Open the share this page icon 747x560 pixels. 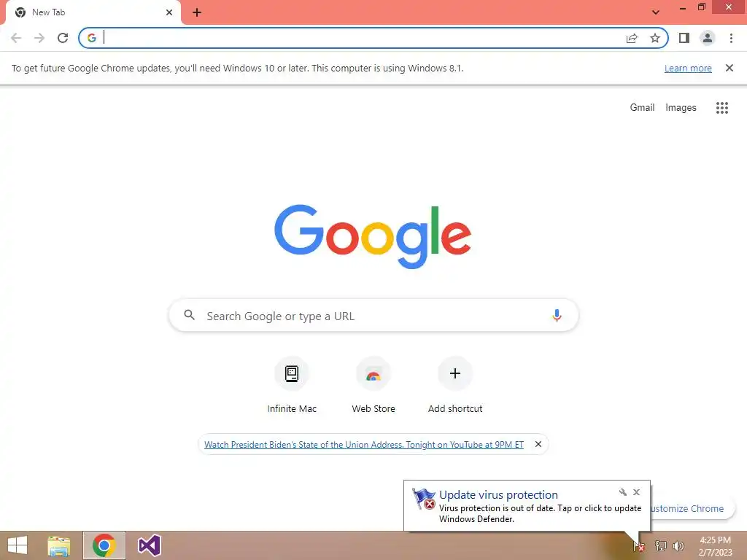[x=632, y=38]
